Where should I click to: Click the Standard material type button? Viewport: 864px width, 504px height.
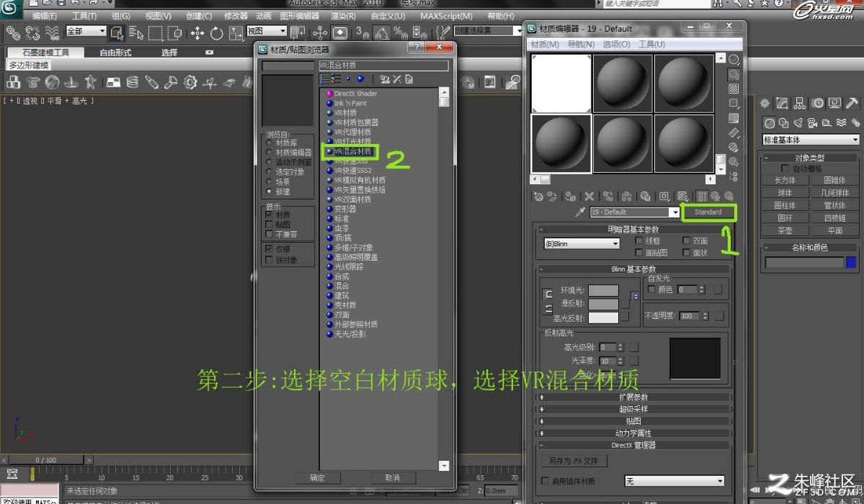point(708,212)
